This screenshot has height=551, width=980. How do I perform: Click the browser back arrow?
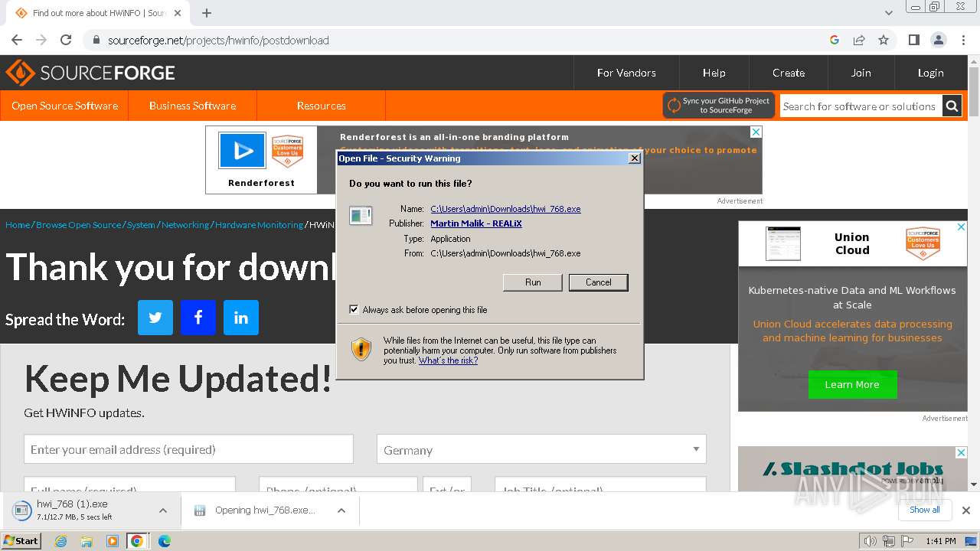pyautogui.click(x=17, y=40)
